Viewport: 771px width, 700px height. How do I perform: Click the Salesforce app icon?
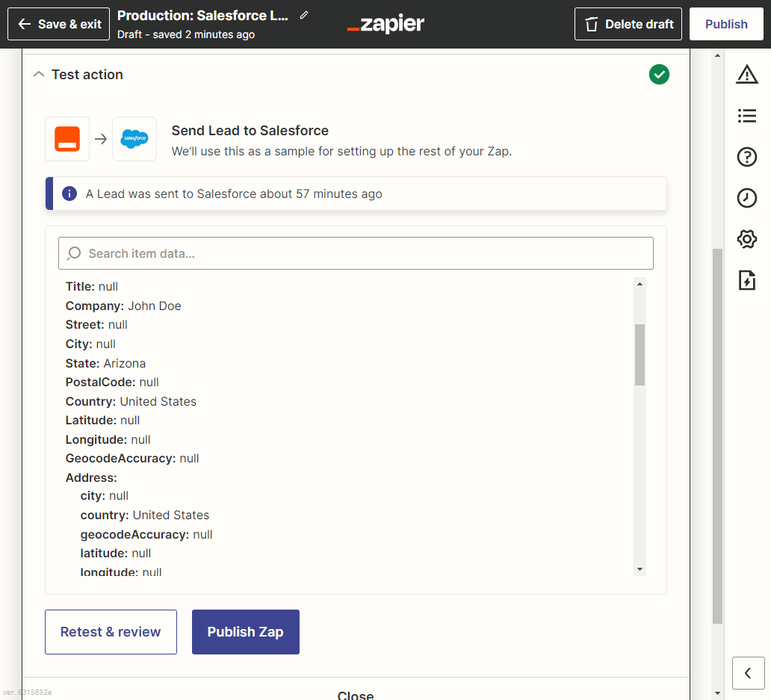[x=134, y=139]
